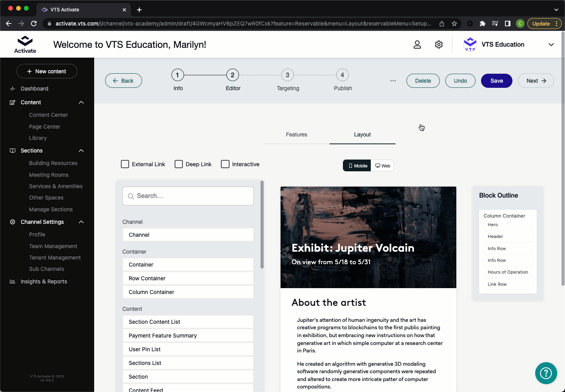The image size is (565, 392).
Task: Collapse the Content sidebar group
Action: pos(81,102)
